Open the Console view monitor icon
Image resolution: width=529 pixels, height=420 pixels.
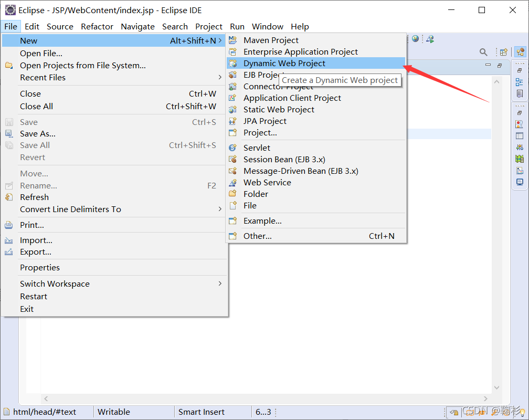click(x=520, y=182)
